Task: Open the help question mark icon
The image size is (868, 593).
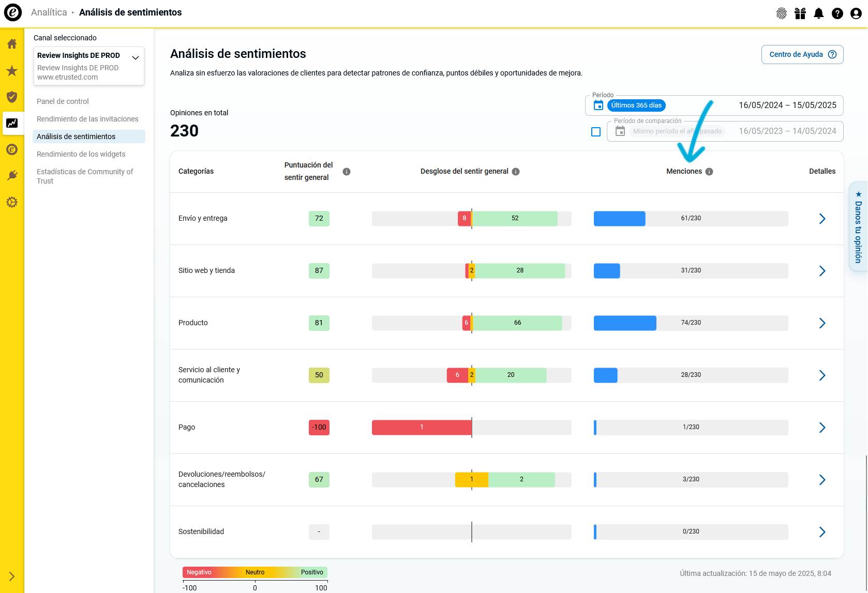Action: (837, 13)
